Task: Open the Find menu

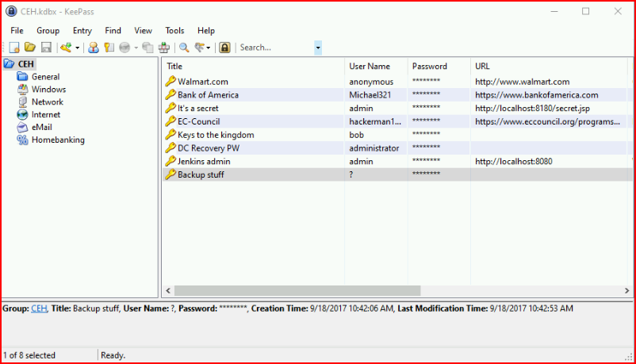Action: click(113, 30)
